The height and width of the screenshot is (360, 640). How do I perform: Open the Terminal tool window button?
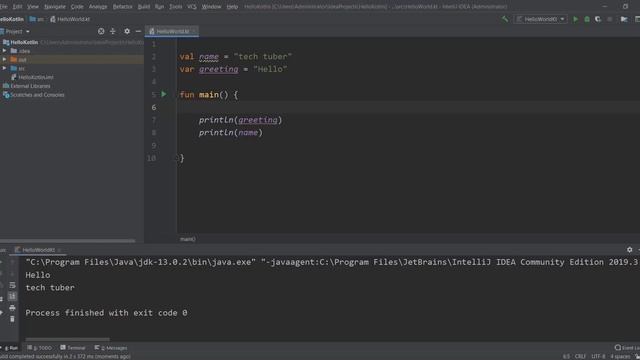point(73,348)
